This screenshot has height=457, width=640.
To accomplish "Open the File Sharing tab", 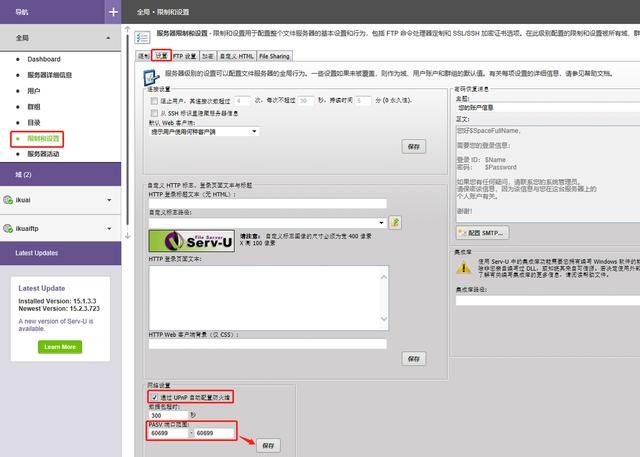I will pos(274,56).
